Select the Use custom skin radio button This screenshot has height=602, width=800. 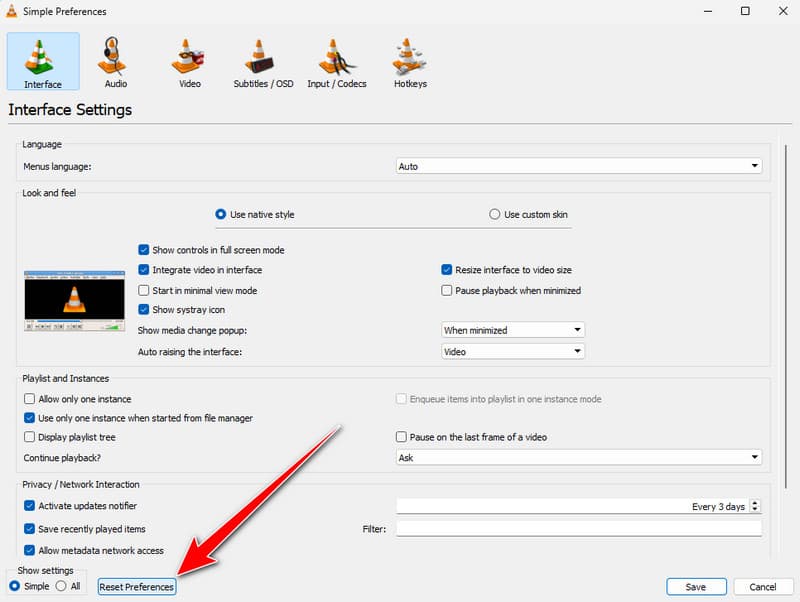coord(495,214)
